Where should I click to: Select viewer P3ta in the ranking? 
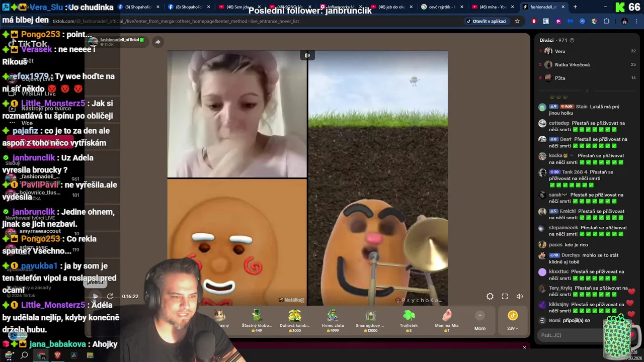click(560, 78)
